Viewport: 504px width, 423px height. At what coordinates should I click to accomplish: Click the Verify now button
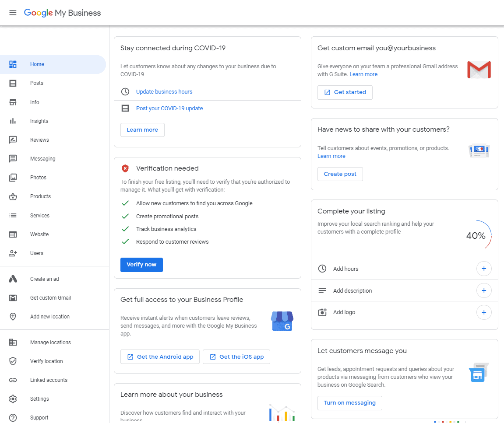[x=141, y=265]
